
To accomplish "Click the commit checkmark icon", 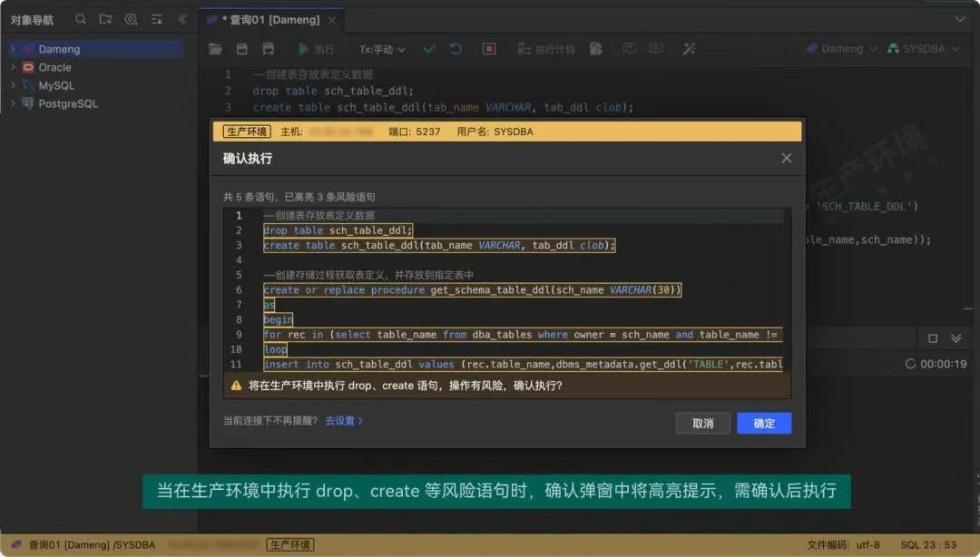I will click(x=429, y=49).
